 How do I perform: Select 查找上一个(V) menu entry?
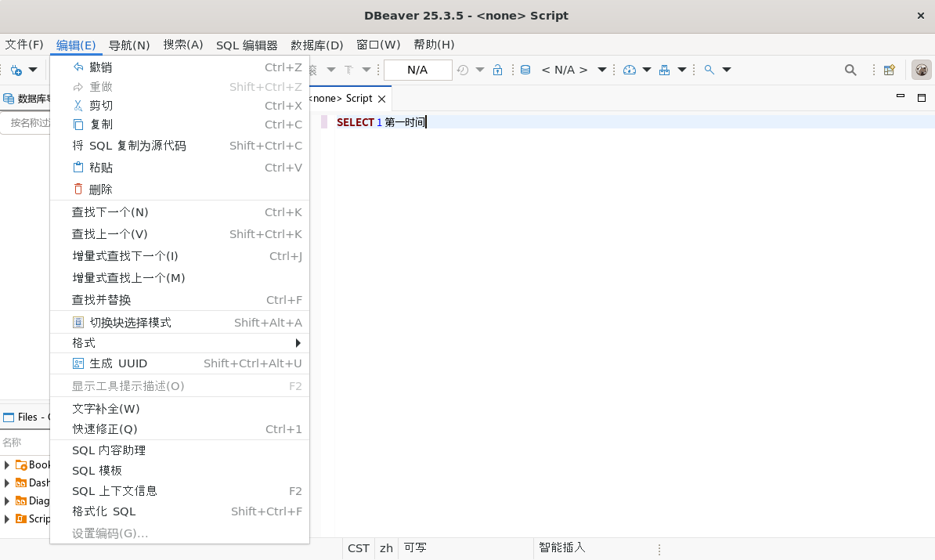(x=179, y=234)
